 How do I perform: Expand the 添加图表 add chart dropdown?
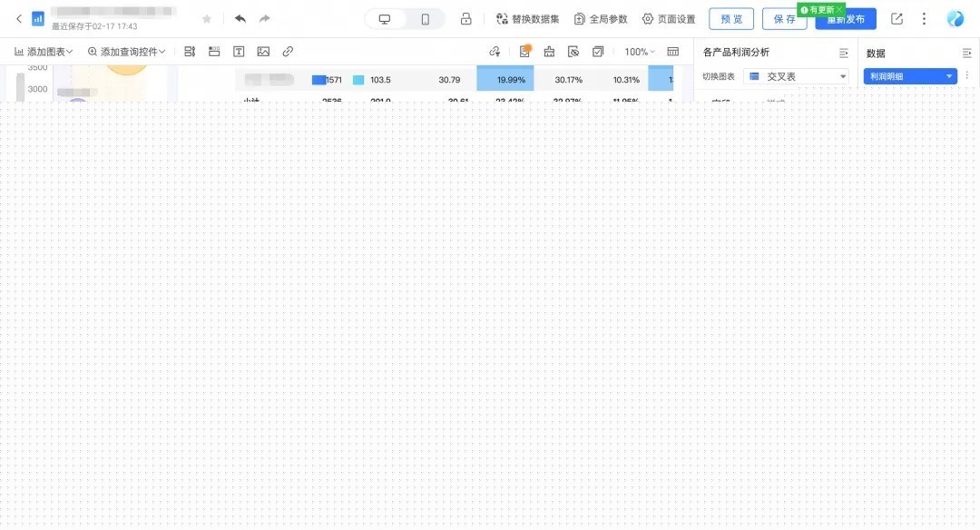coord(44,52)
